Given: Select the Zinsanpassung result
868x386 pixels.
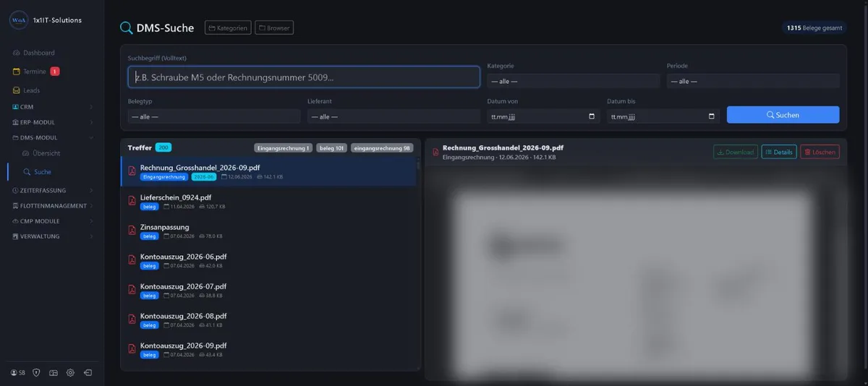Looking at the screenshot, I should point(269,231).
